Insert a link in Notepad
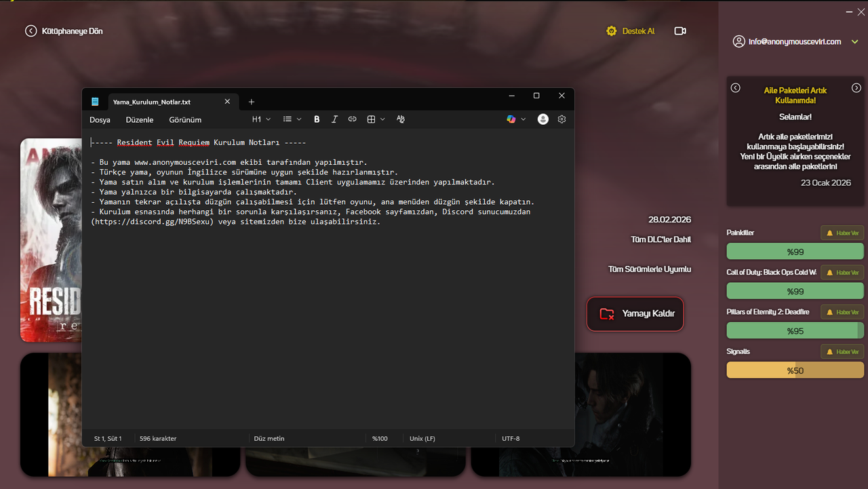868x489 pixels. [x=352, y=119]
